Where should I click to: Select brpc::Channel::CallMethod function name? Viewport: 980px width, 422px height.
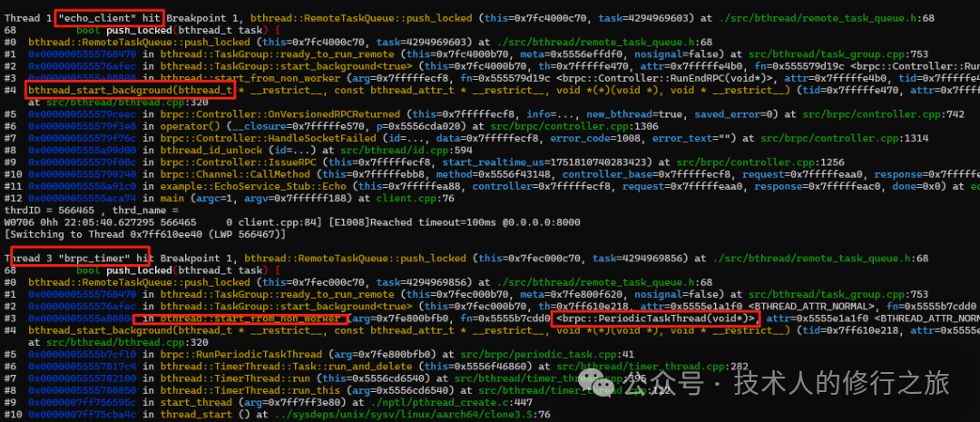coord(235,173)
